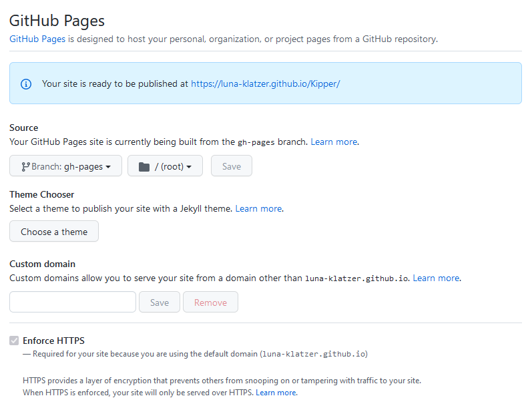
Task: Click the Enforce HTTPS label text
Action: pos(53,341)
